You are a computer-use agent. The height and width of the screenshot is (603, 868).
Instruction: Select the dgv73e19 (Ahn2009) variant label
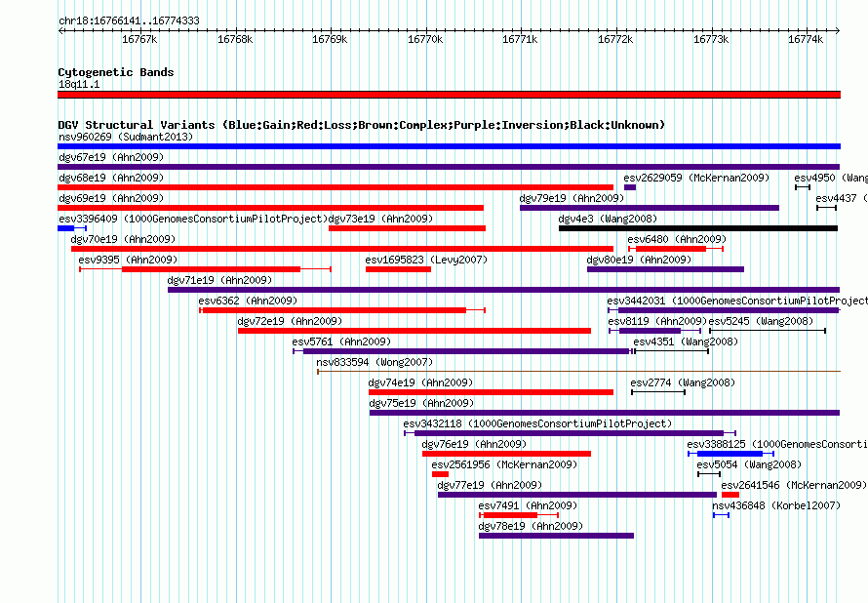pyautogui.click(x=381, y=219)
